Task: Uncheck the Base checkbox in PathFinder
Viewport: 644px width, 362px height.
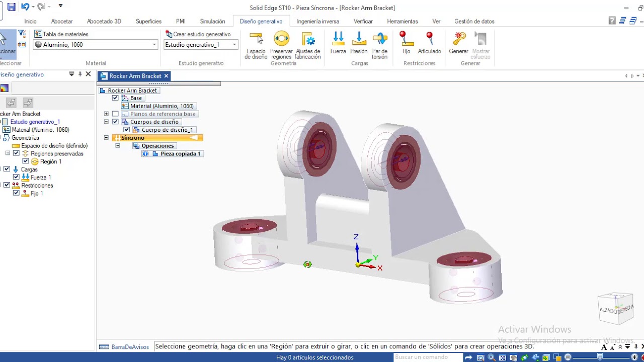Action: click(x=115, y=98)
